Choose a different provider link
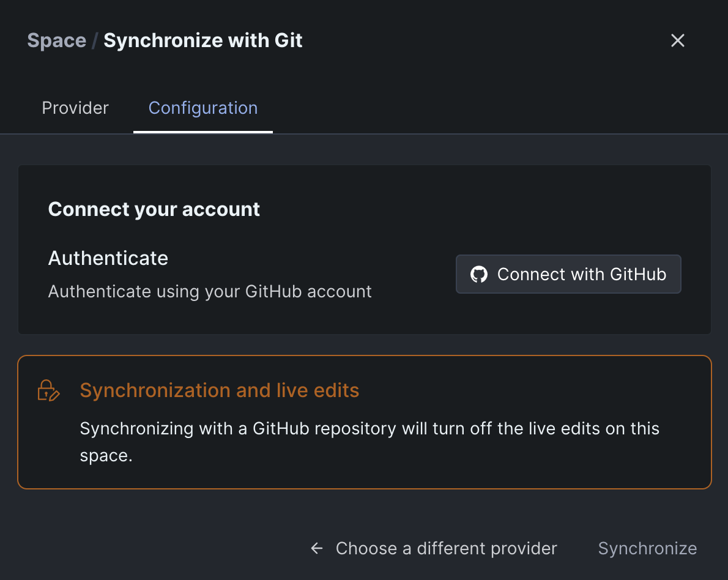Screen dimensions: 728x580 pyautogui.click(x=446, y=548)
